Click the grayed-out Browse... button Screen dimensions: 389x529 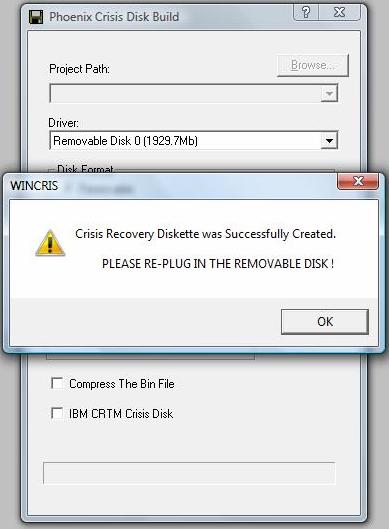[313, 65]
